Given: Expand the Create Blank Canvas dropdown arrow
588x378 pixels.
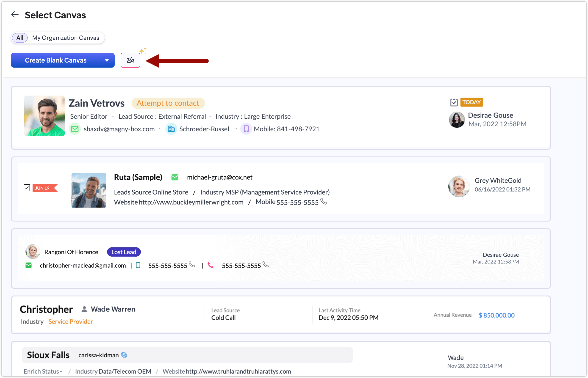Looking at the screenshot, I should coord(107,60).
